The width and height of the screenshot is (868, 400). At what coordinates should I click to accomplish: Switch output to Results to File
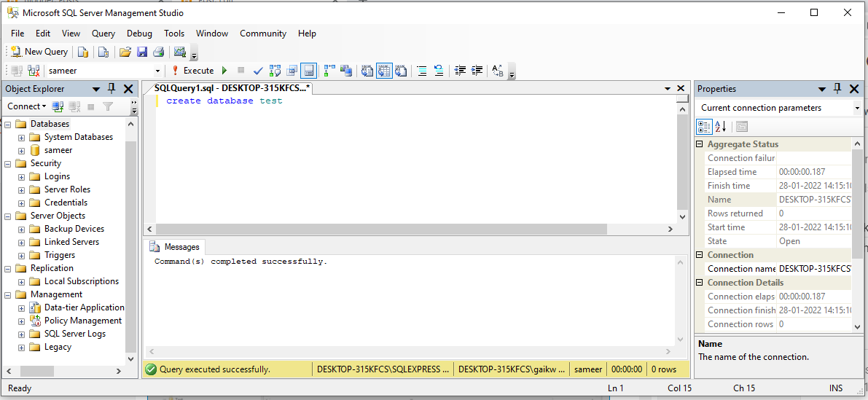pyautogui.click(x=402, y=71)
